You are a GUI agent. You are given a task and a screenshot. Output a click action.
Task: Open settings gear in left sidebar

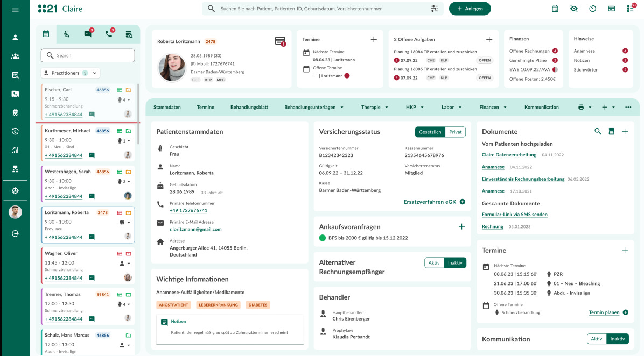point(15,191)
